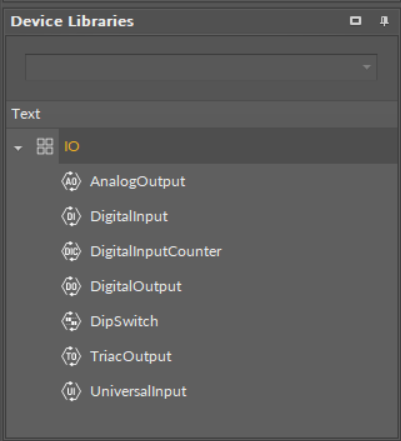Open the library selection dropdown arrow
Viewport: 401px width, 441px height.
click(367, 67)
